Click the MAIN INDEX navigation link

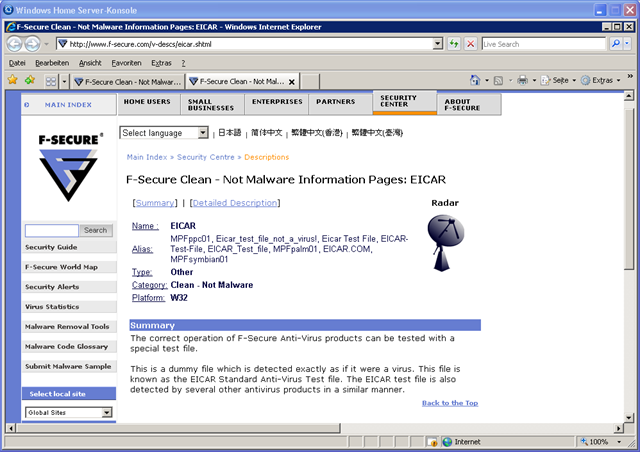pos(68,105)
